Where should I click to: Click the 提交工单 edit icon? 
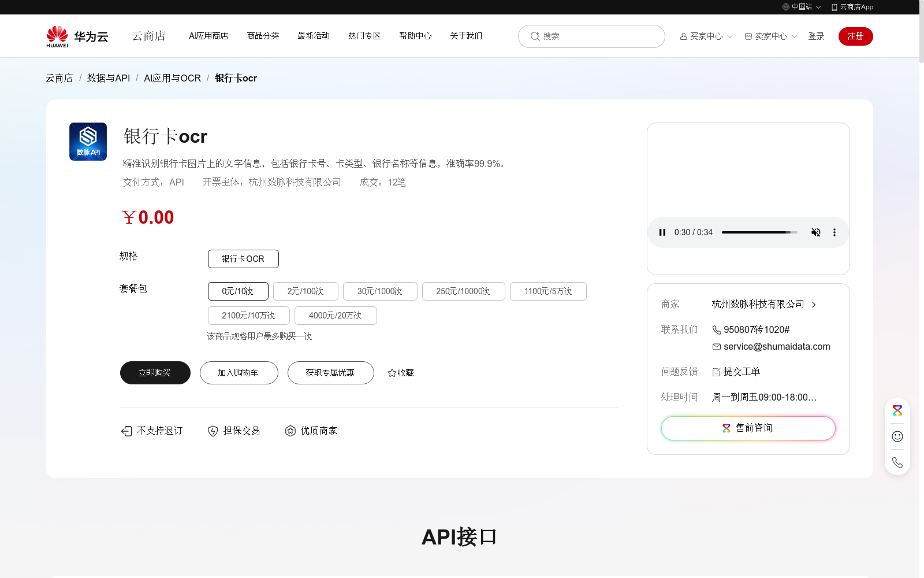point(717,372)
